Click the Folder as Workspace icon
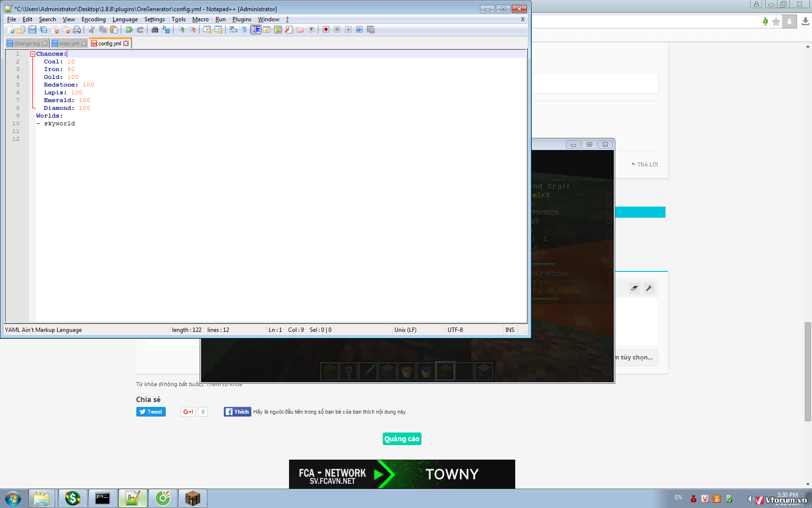This screenshot has height=508, width=812. (300, 30)
